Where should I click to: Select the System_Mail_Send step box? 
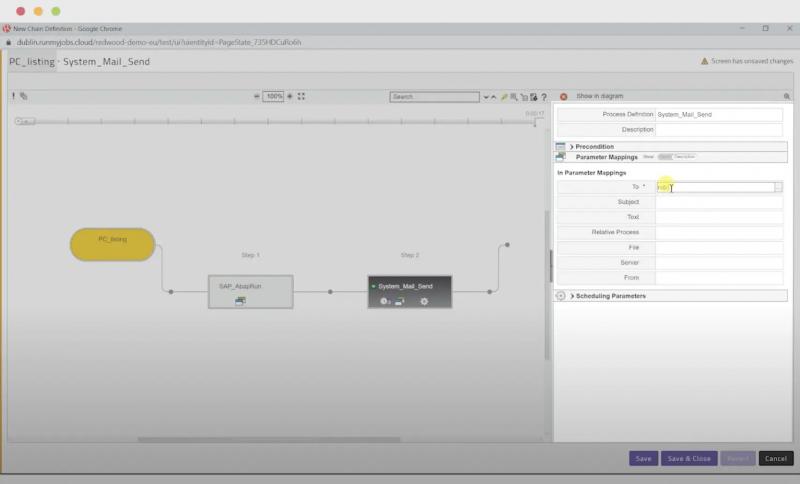pos(410,292)
